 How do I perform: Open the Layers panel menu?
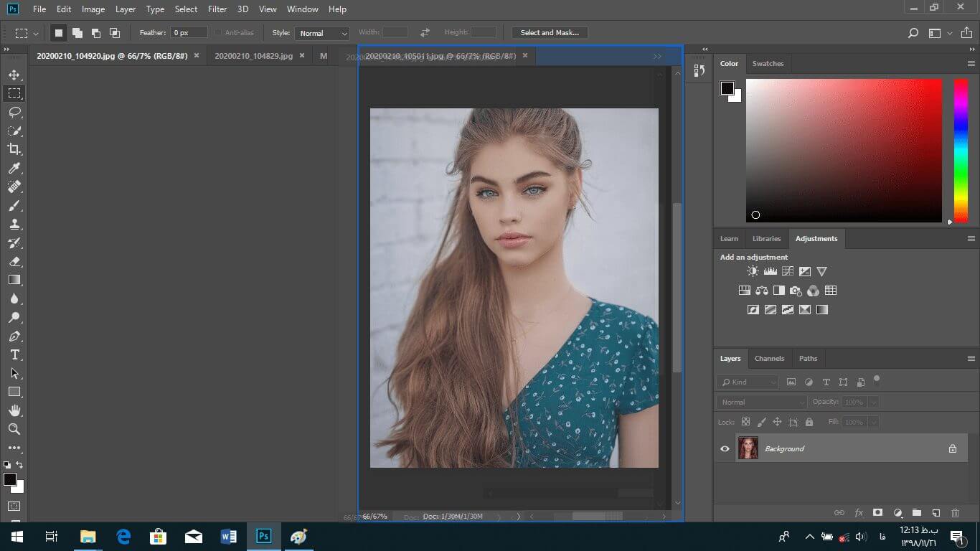click(x=971, y=358)
